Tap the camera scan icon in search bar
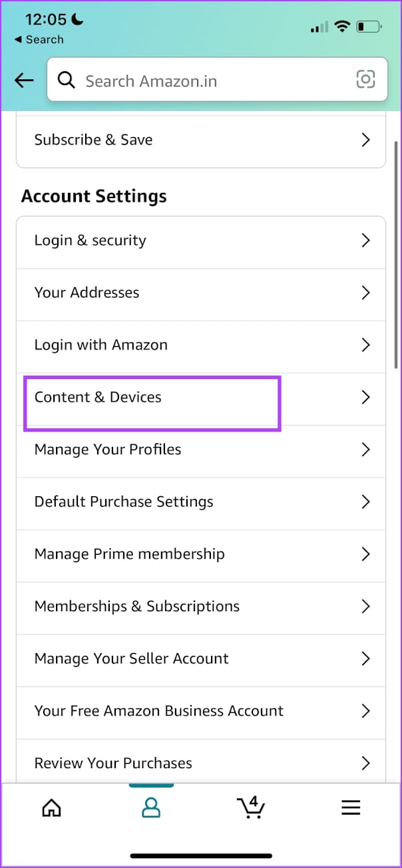Viewport: 402px width, 868px height. (x=365, y=80)
